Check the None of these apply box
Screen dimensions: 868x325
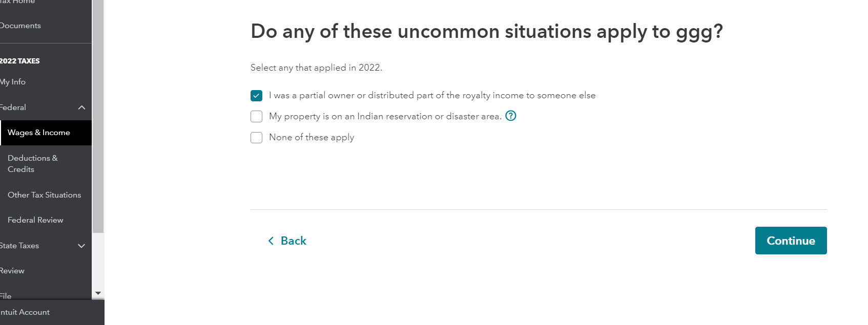click(x=257, y=138)
